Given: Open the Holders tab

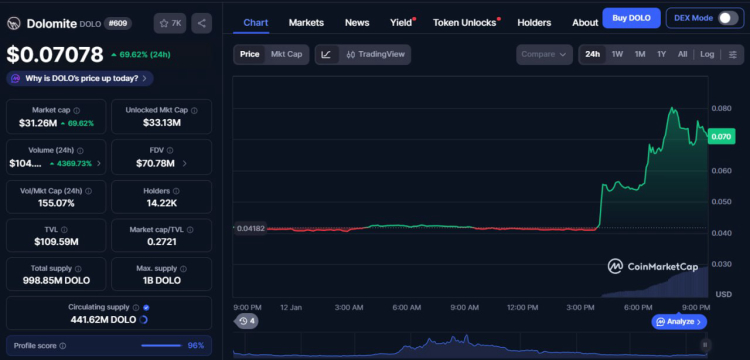Looking at the screenshot, I should point(534,22).
